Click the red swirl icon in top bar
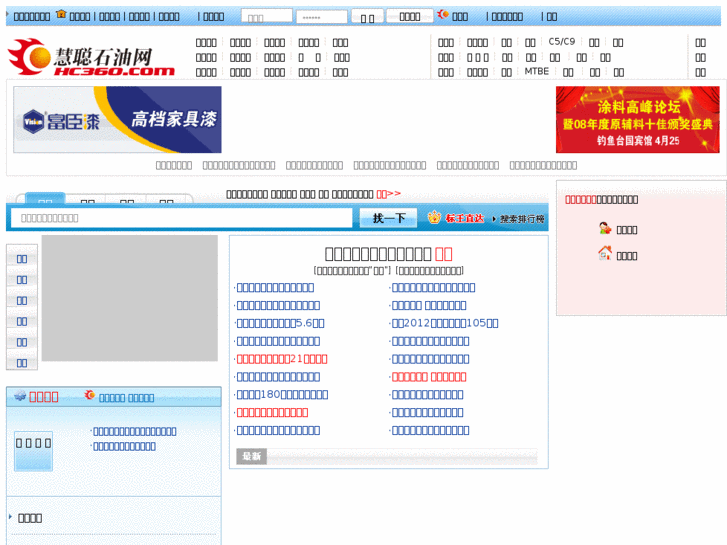This screenshot has width=727, height=545. click(x=443, y=14)
